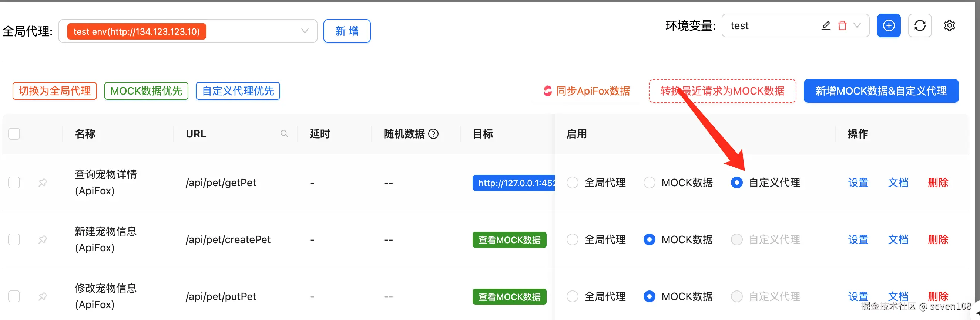
Task: Click the red trash icon for test environment
Action: tap(842, 25)
